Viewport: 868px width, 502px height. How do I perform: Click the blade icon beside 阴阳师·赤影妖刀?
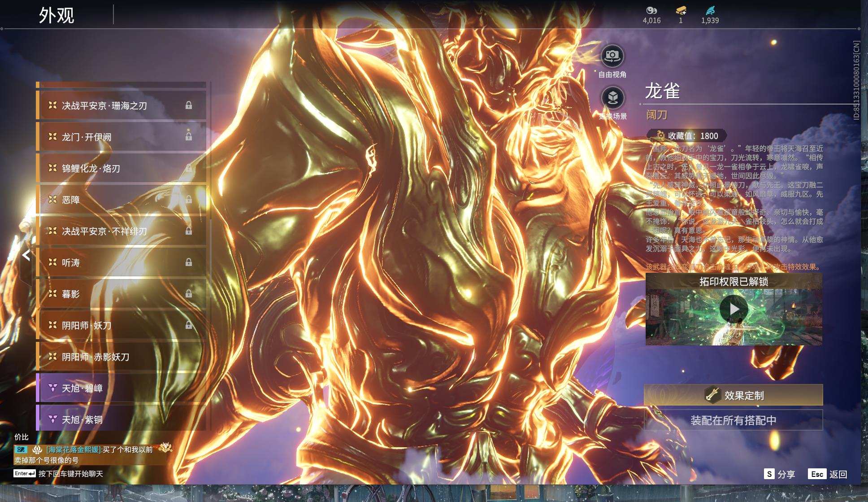point(52,356)
